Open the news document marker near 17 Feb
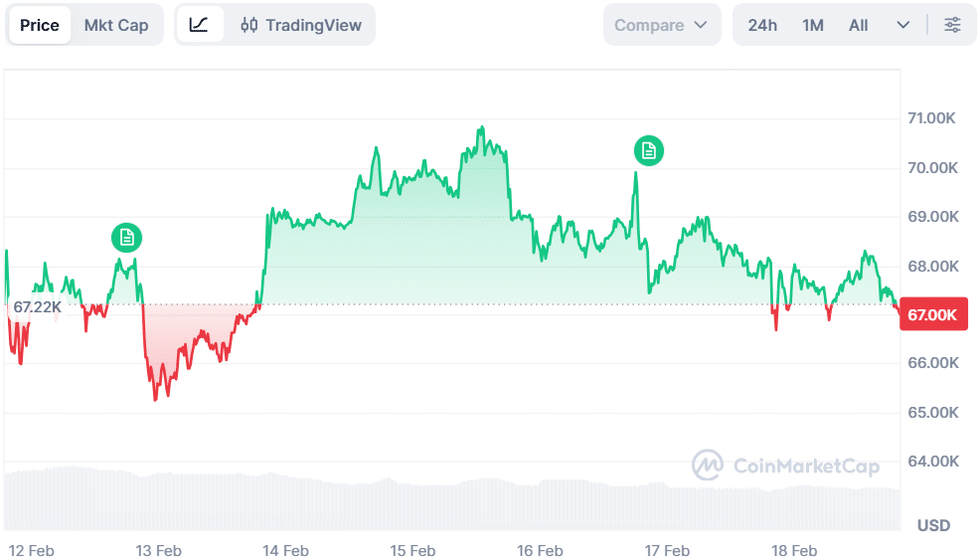980x560 pixels. pyautogui.click(x=648, y=150)
